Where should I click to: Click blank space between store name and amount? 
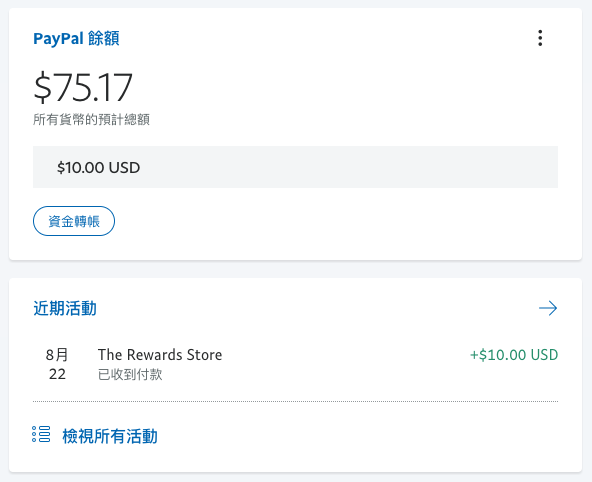[x=345, y=355]
